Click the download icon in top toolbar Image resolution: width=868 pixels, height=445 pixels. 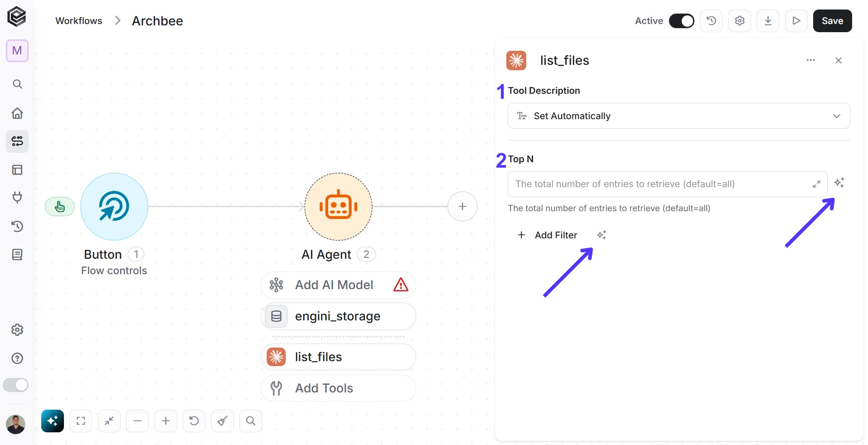click(768, 21)
